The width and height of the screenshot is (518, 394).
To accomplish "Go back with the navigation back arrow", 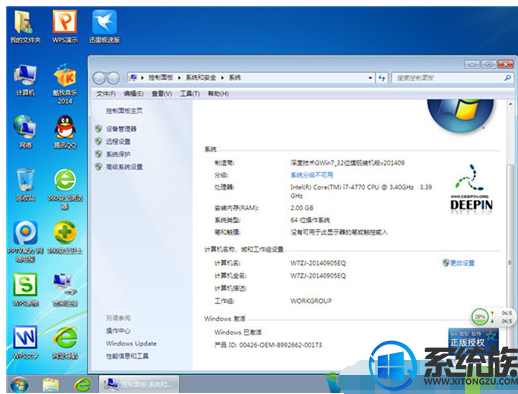I will [x=99, y=78].
